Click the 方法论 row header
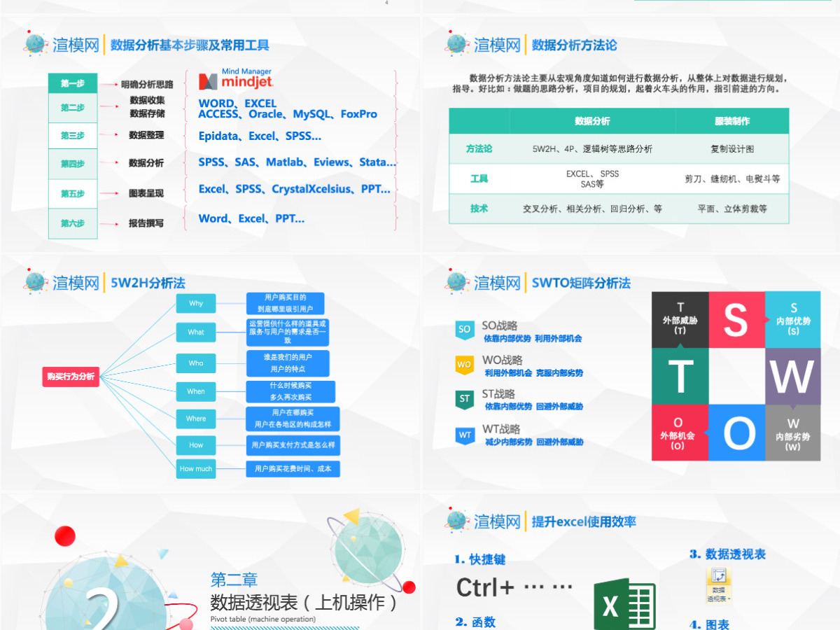The image size is (840, 630). 479,148
